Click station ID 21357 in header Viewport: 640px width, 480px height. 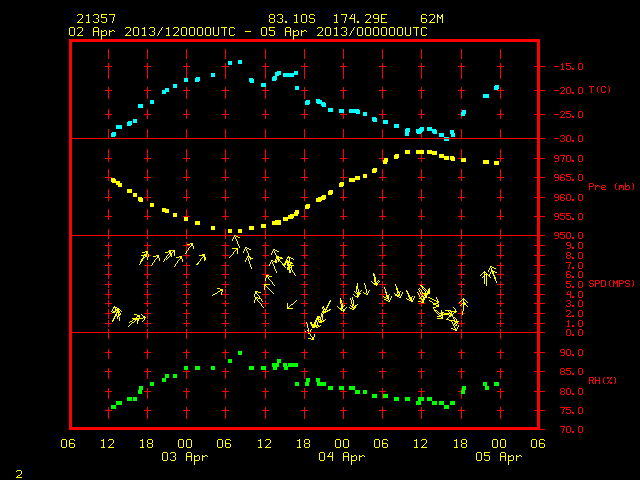pyautogui.click(x=96, y=19)
